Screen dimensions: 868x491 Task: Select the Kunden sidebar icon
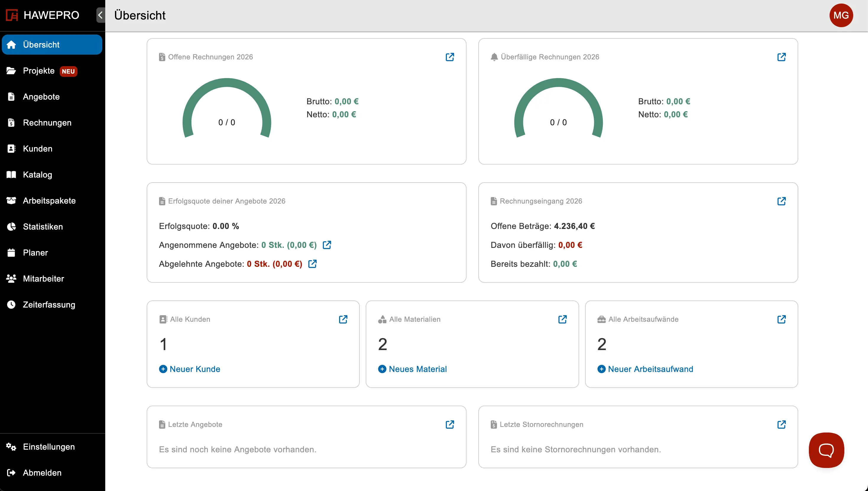pos(11,148)
